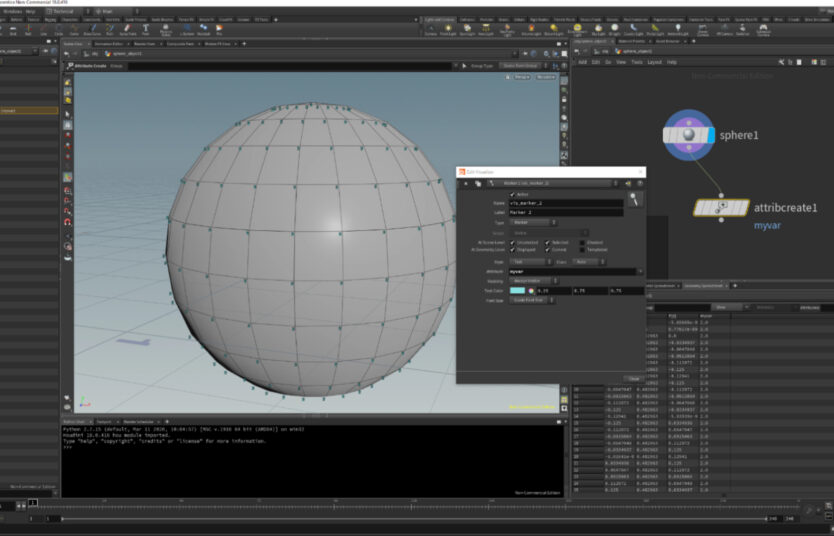This screenshot has width=834, height=536.
Task: Click the Close button in dialog
Action: [632, 377]
